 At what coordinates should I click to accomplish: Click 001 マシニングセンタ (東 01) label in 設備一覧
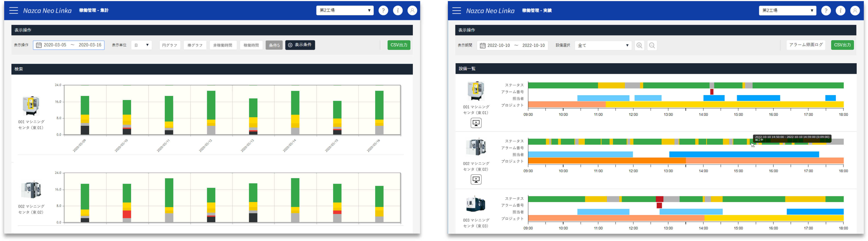(x=476, y=110)
